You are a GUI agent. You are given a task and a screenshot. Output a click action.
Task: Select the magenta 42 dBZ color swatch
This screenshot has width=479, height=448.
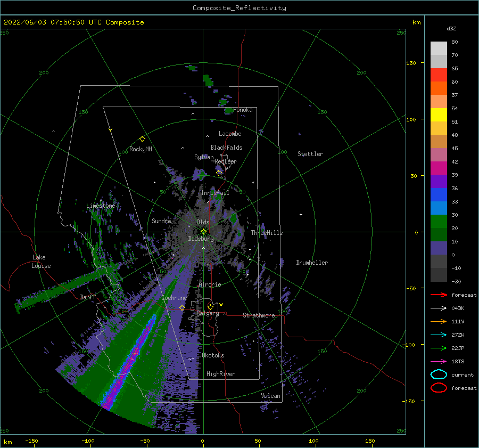439,168
